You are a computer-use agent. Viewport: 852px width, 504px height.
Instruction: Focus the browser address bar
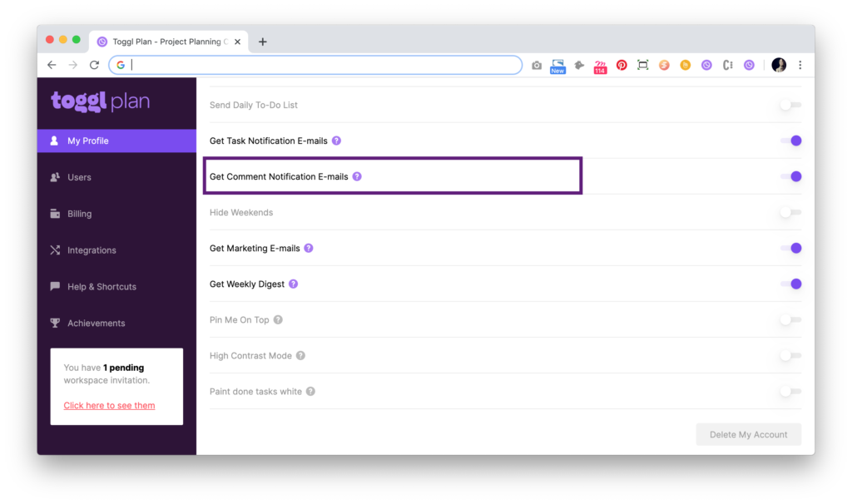324,65
